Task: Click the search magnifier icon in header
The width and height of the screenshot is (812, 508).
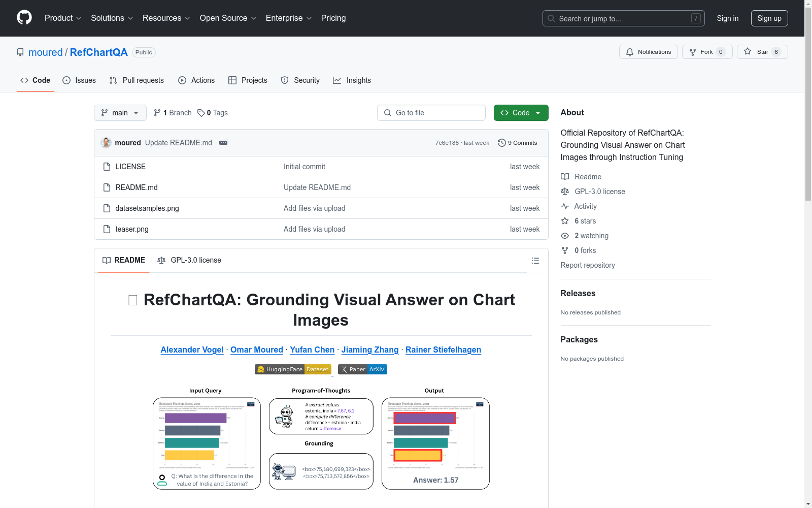Action: pyautogui.click(x=551, y=18)
